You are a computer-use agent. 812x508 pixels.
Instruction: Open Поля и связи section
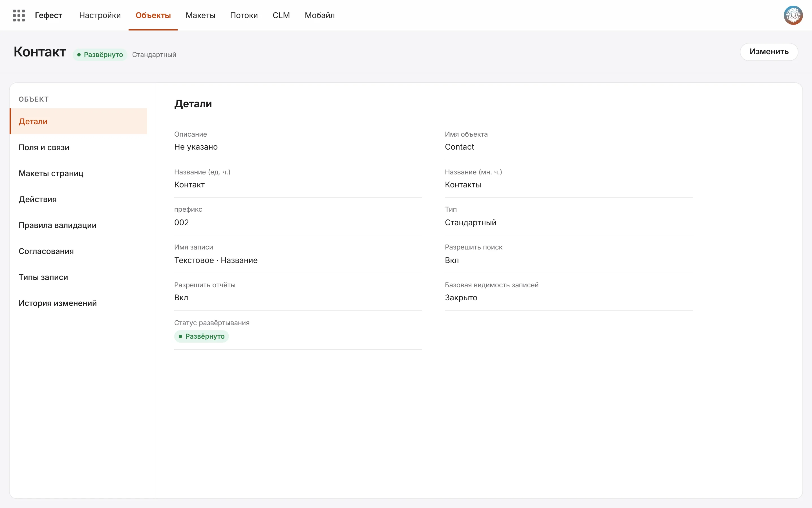[78, 147]
